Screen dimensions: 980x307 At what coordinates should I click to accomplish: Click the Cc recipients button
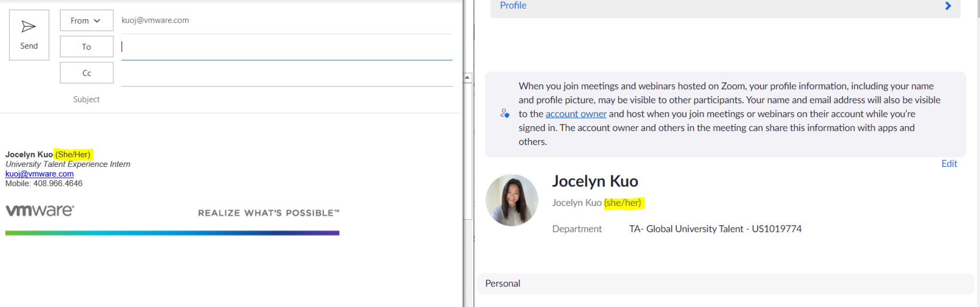coord(86,73)
